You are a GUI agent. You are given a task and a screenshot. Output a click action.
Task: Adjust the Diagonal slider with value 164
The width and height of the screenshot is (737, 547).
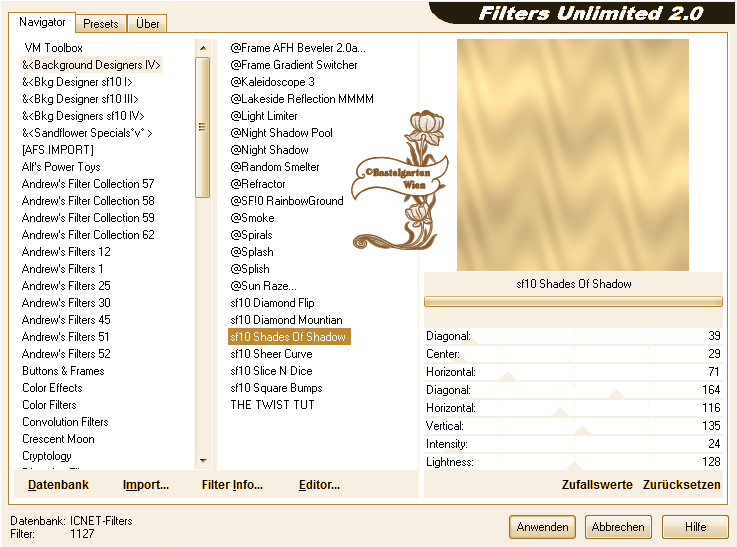573,390
